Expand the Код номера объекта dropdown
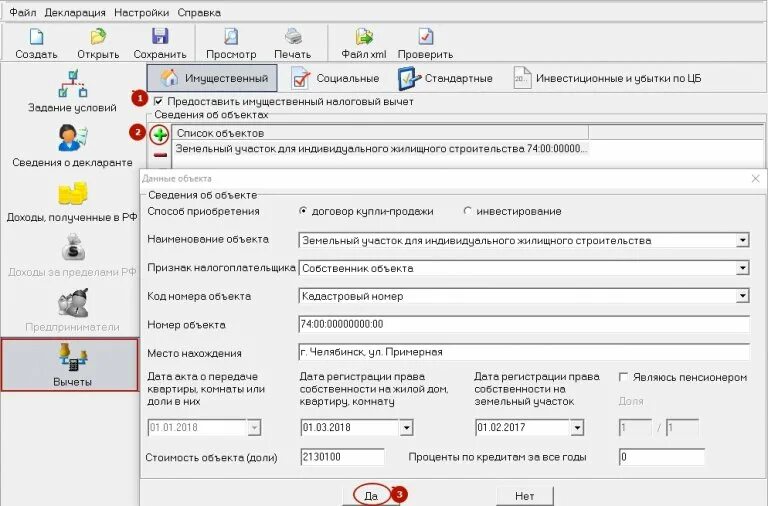The height and width of the screenshot is (506, 768). (x=743, y=296)
